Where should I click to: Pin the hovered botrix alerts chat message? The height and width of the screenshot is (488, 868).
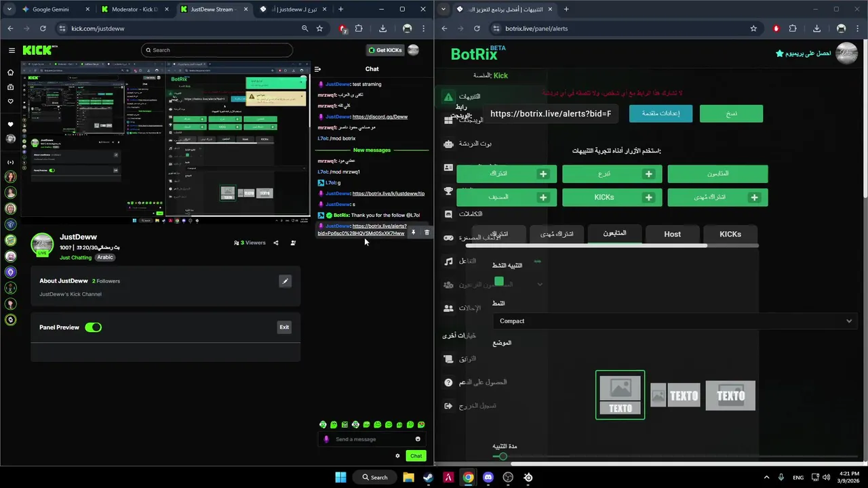tap(413, 232)
